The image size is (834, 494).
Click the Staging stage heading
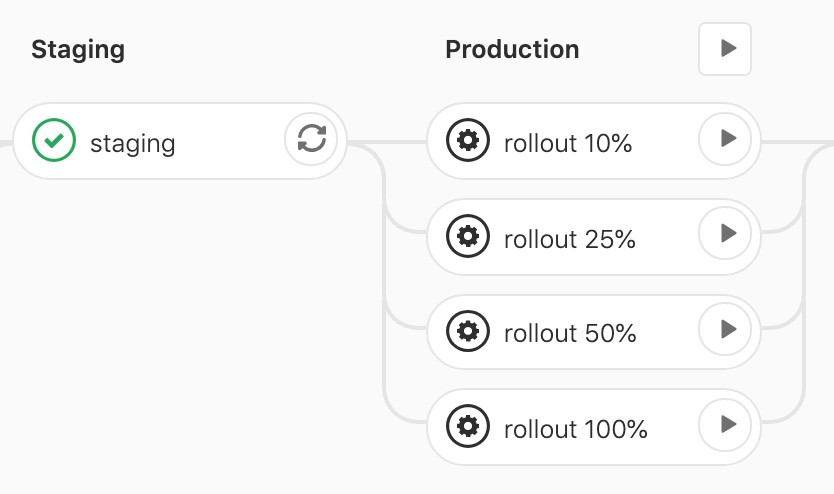[x=78, y=50]
